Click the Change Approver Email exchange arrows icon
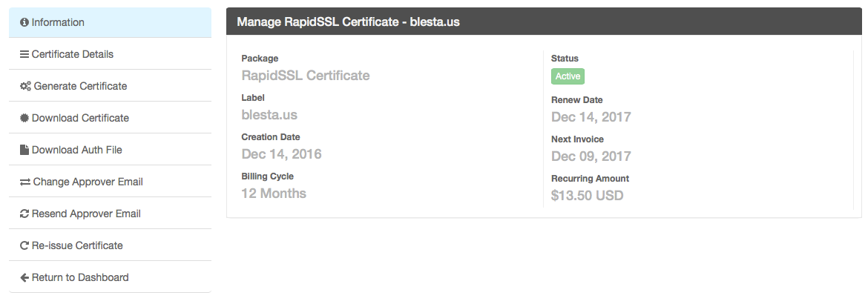The height and width of the screenshot is (304, 868). [x=25, y=182]
